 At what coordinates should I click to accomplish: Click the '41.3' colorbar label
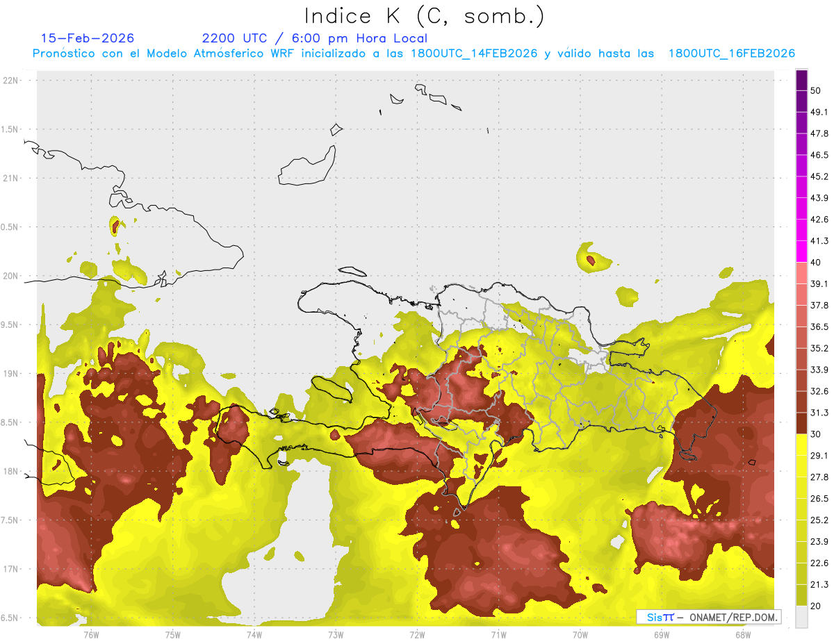coord(819,241)
